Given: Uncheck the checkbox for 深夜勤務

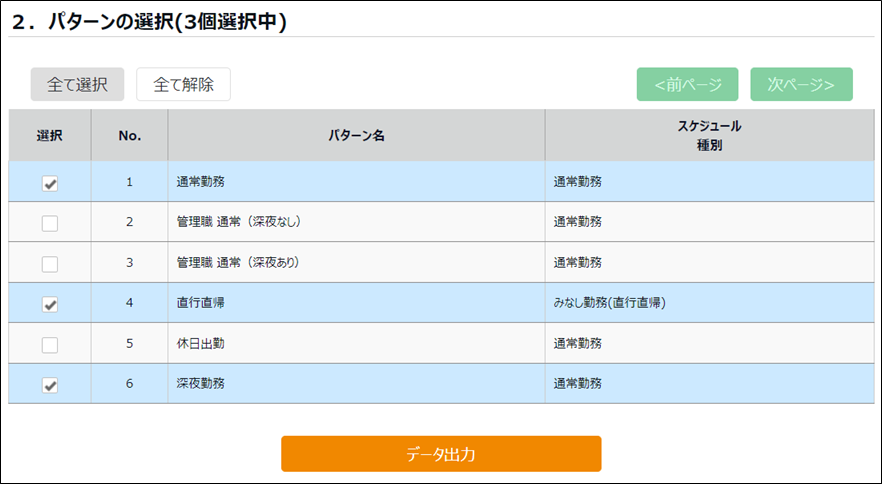Looking at the screenshot, I should [x=50, y=386].
